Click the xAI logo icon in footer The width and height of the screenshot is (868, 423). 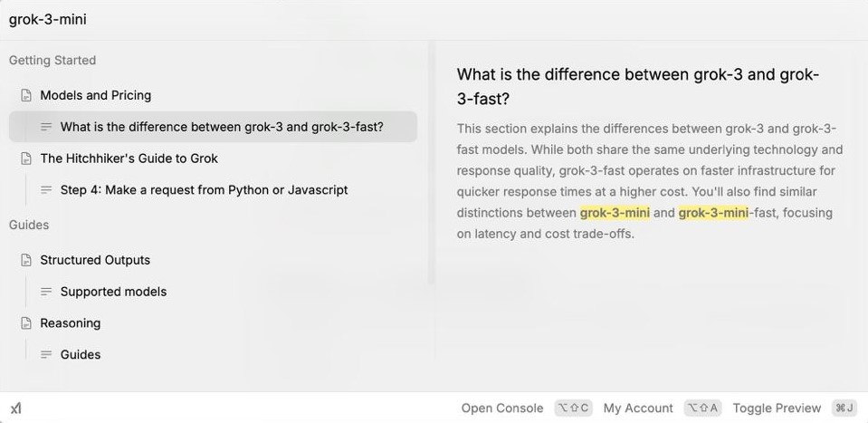(x=16, y=409)
